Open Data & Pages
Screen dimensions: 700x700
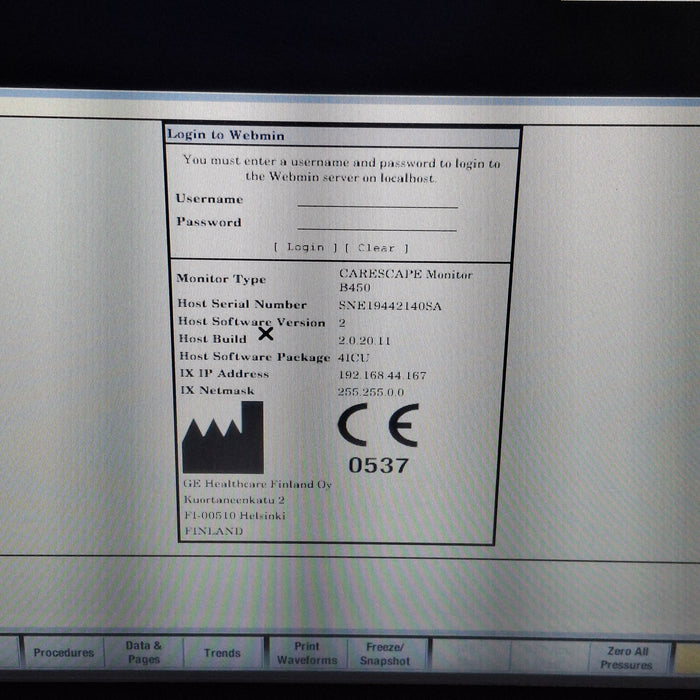coord(143,652)
